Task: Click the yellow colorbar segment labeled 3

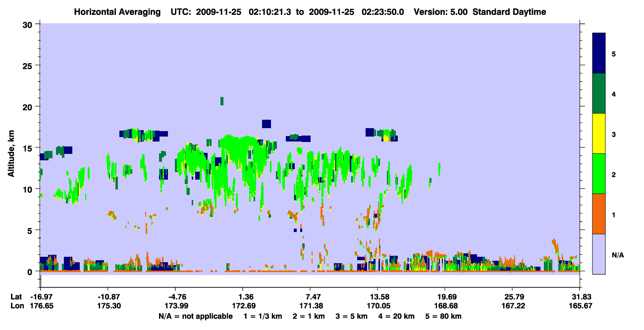Action: click(599, 134)
